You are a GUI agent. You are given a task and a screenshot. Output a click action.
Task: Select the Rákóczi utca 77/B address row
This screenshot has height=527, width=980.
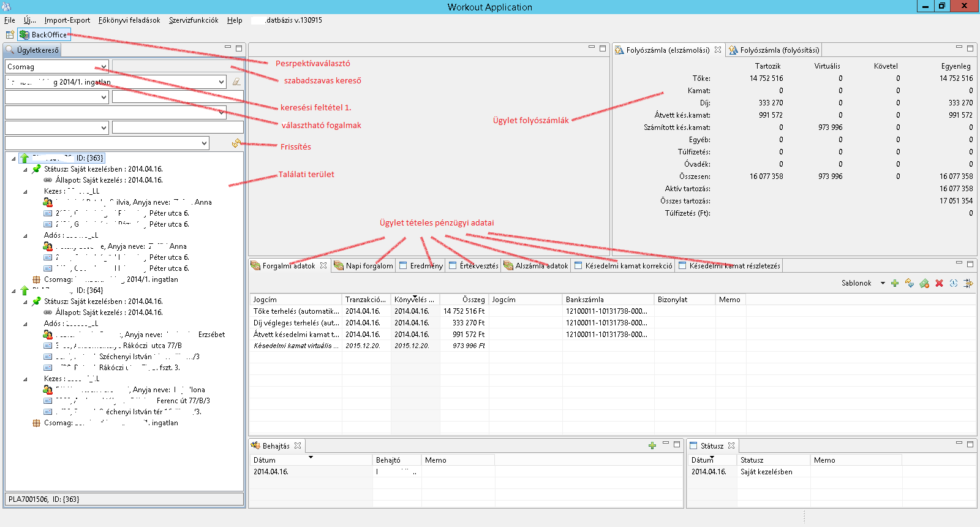113,346
